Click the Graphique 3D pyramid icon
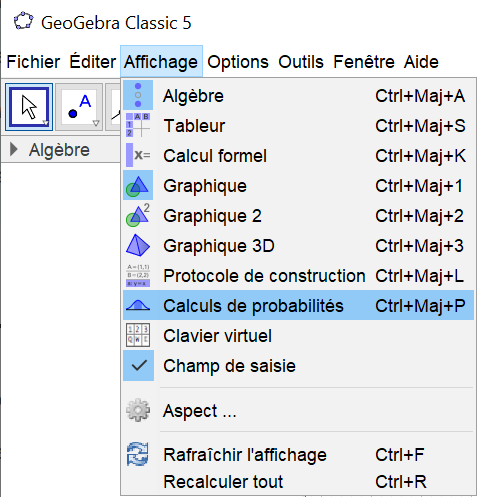This screenshot has width=477, height=497. [x=138, y=245]
